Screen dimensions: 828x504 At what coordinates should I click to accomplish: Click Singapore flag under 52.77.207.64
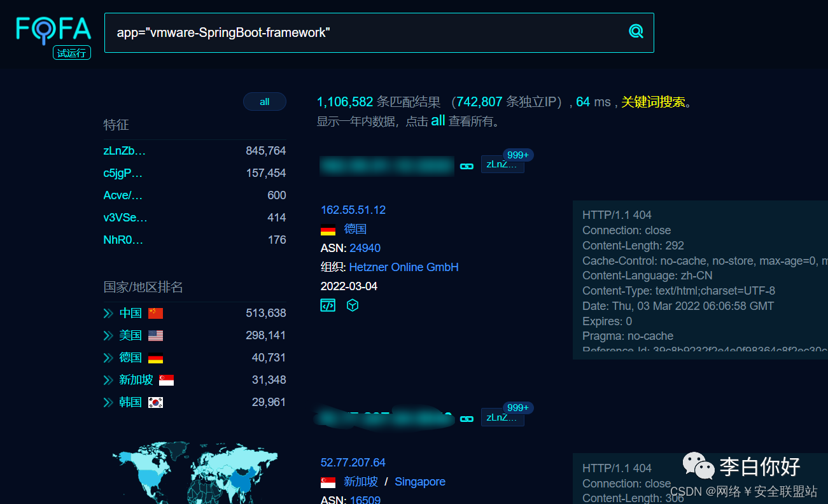tap(328, 482)
